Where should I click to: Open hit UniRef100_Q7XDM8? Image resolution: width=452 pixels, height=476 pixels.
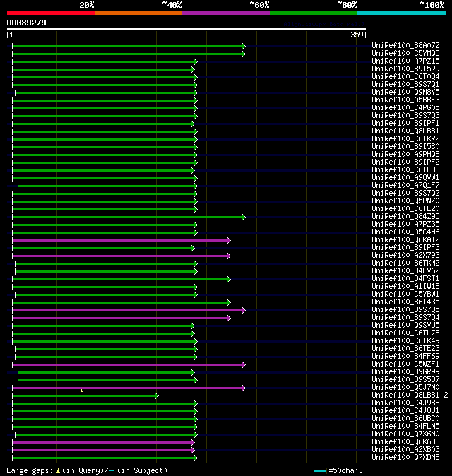(x=405, y=457)
